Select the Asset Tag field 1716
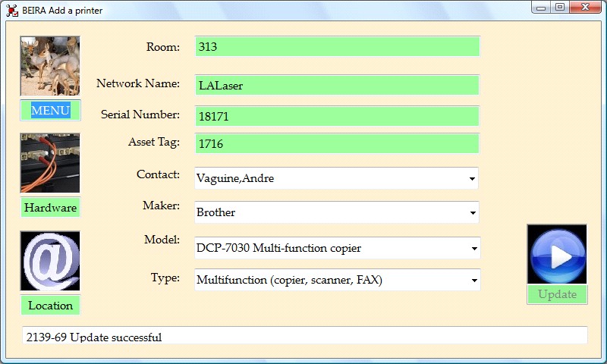This screenshot has height=364, width=607. coord(337,143)
